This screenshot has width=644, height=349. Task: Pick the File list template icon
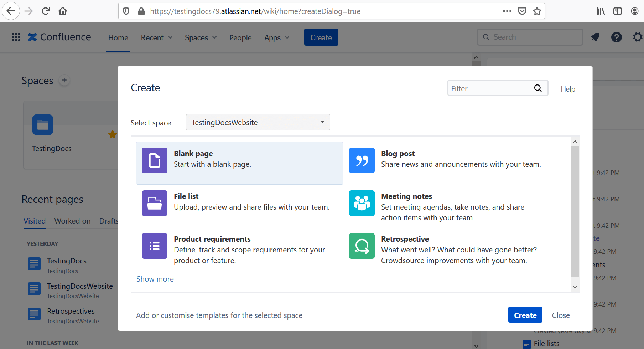(x=154, y=203)
